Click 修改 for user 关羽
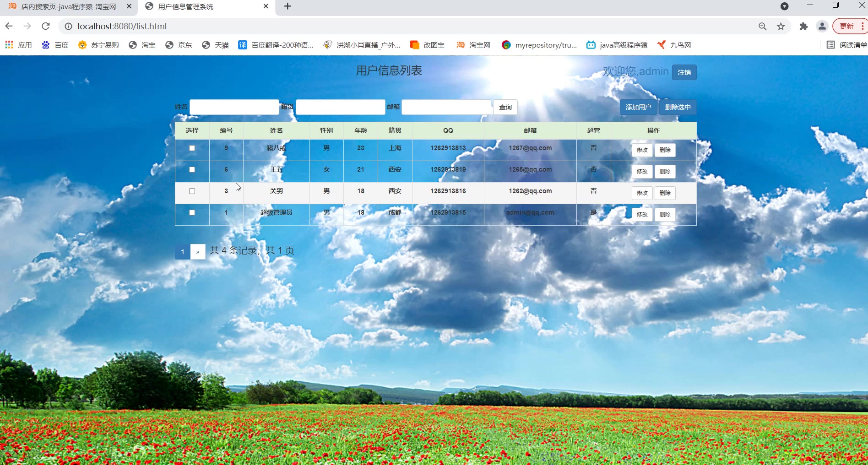Screen dimensions: 868x465 [x=642, y=193]
